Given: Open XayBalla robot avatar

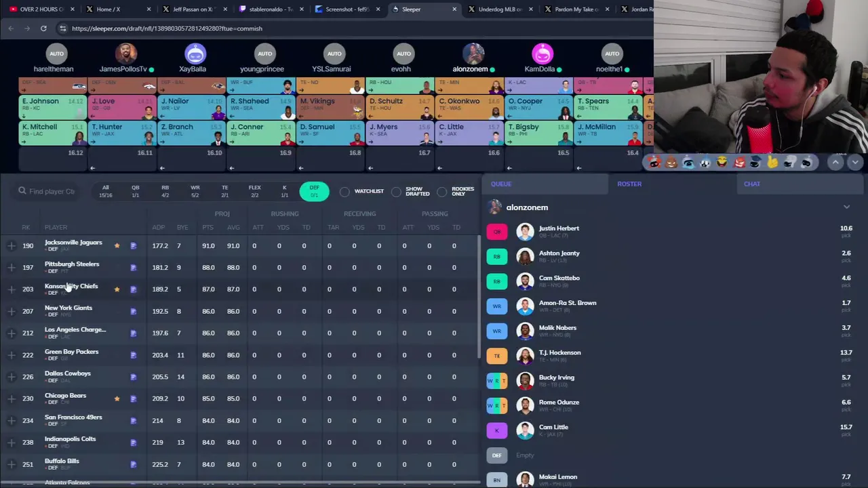Looking at the screenshot, I should pos(195,54).
